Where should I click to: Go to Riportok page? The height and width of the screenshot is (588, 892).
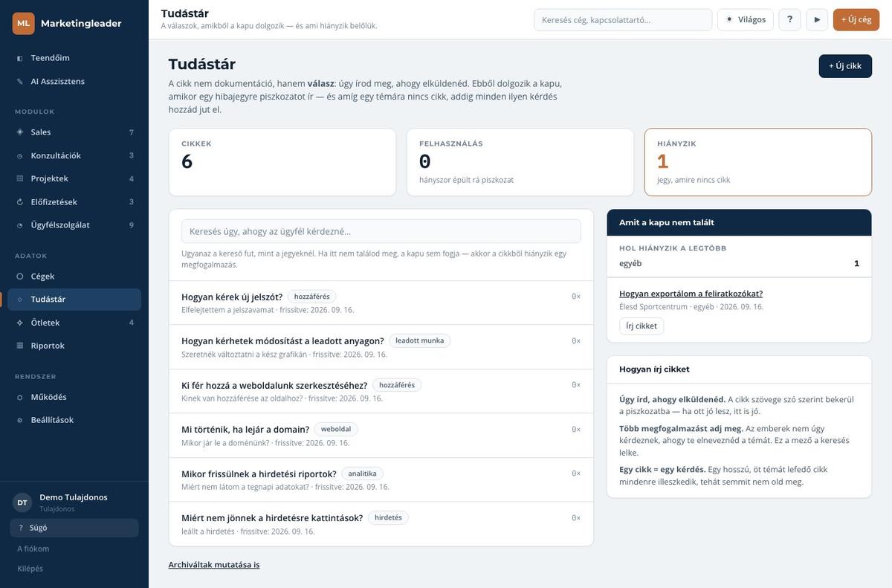point(74,346)
